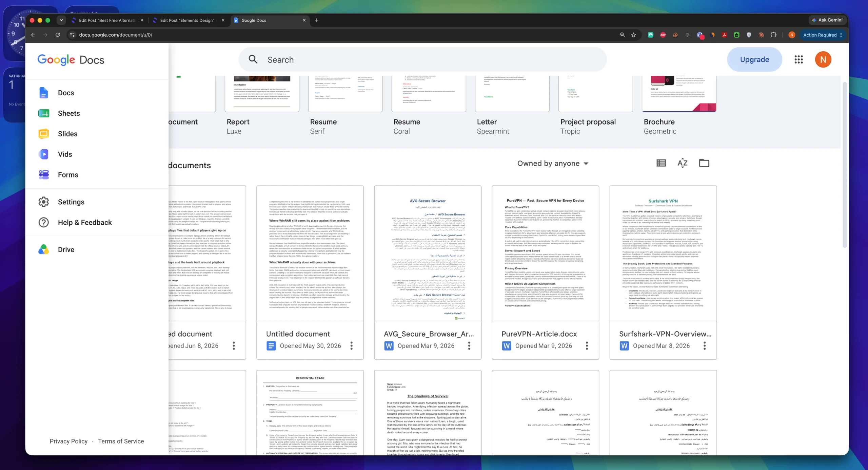The height and width of the screenshot is (470, 868).
Task: Expand the Owned by anyone dropdown
Action: click(553, 164)
